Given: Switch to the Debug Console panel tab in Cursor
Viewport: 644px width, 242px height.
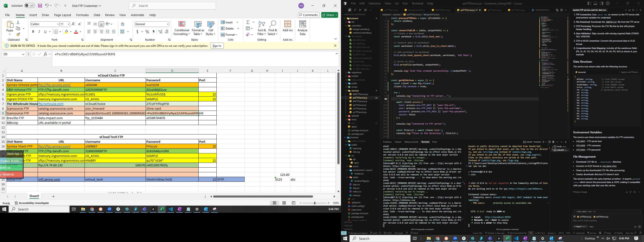Looking at the screenshot, I should coord(411,142).
